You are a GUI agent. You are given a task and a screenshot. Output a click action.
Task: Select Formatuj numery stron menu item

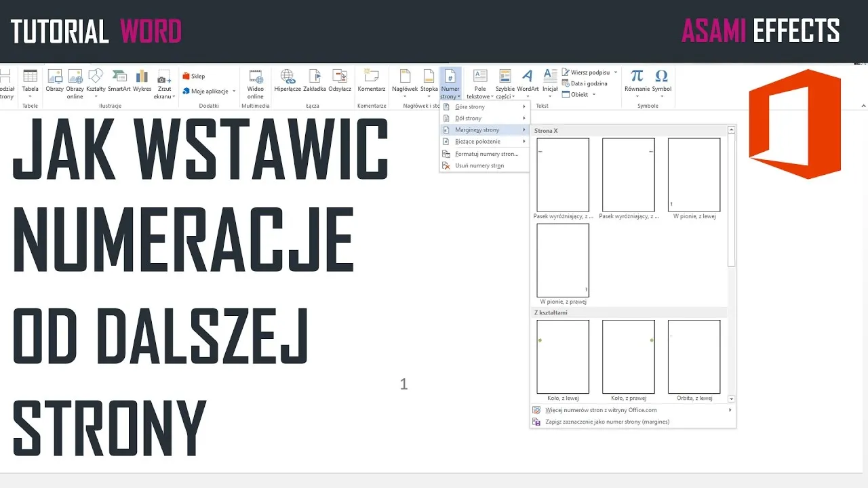[x=486, y=154]
